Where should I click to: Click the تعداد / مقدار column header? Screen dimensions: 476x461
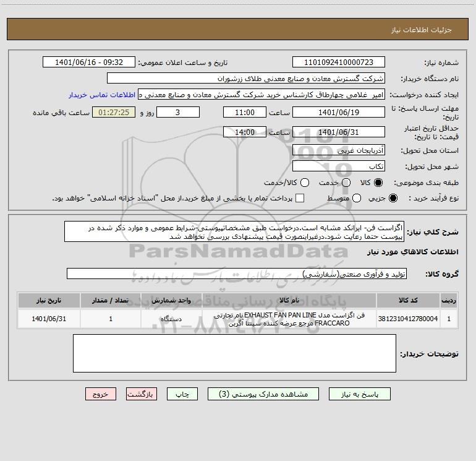coord(111,301)
